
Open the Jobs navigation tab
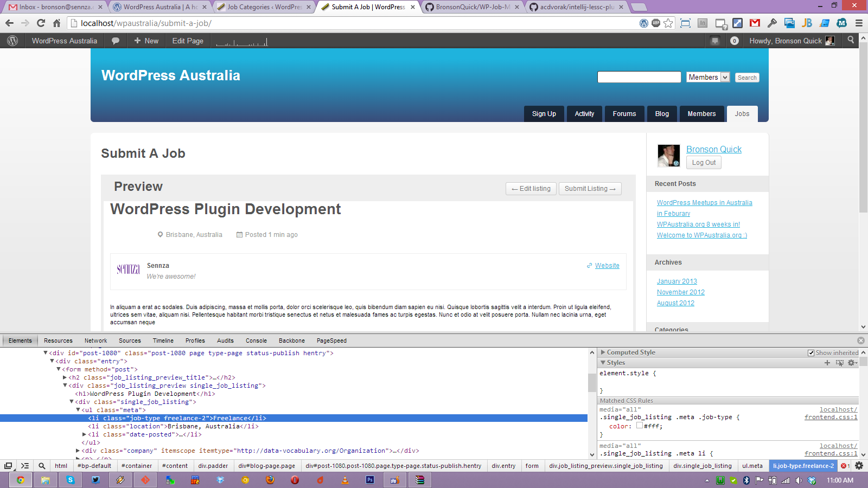[742, 113]
